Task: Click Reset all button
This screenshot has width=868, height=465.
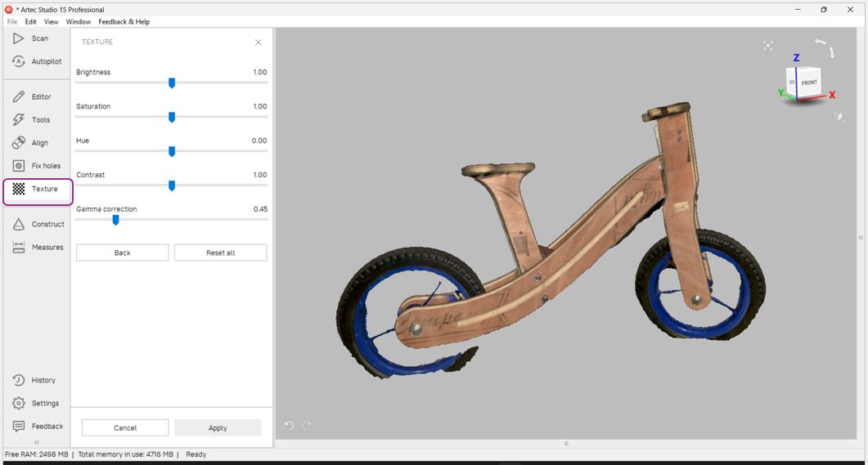Action: pyautogui.click(x=220, y=253)
